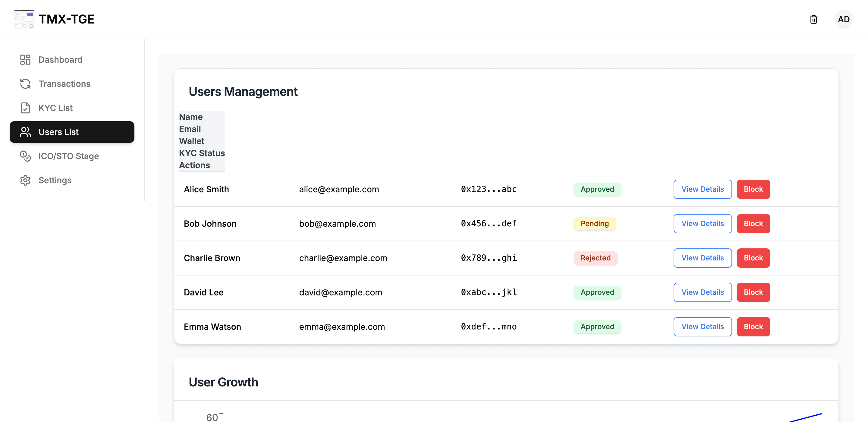Block user Bob Johnson
868x422 pixels.
[753, 223]
